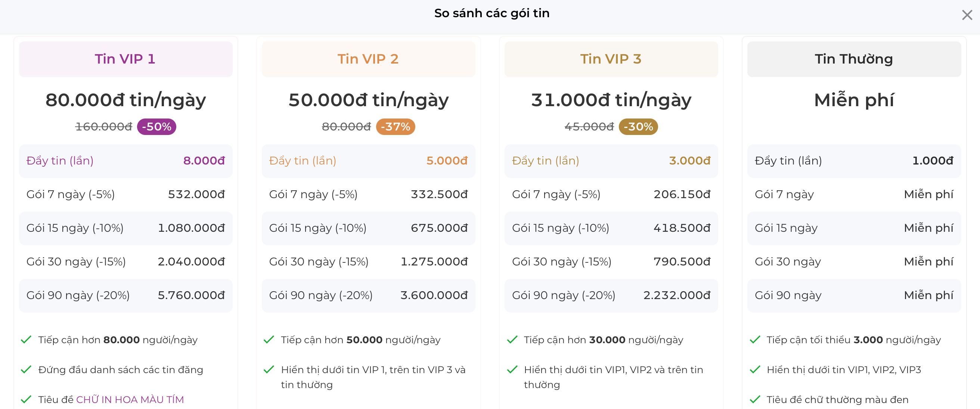Click checkmark beside 'Tiêu đề chữ thường màu đen'

point(755,400)
